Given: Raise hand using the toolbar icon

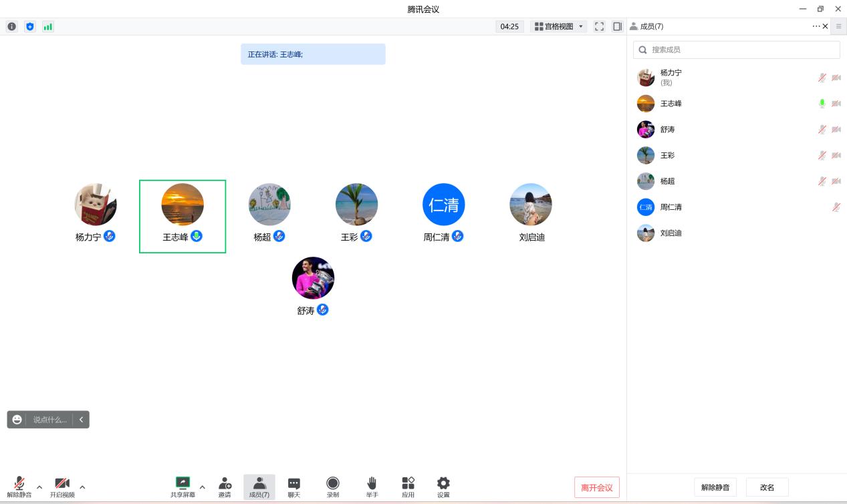Looking at the screenshot, I should pos(372,483).
